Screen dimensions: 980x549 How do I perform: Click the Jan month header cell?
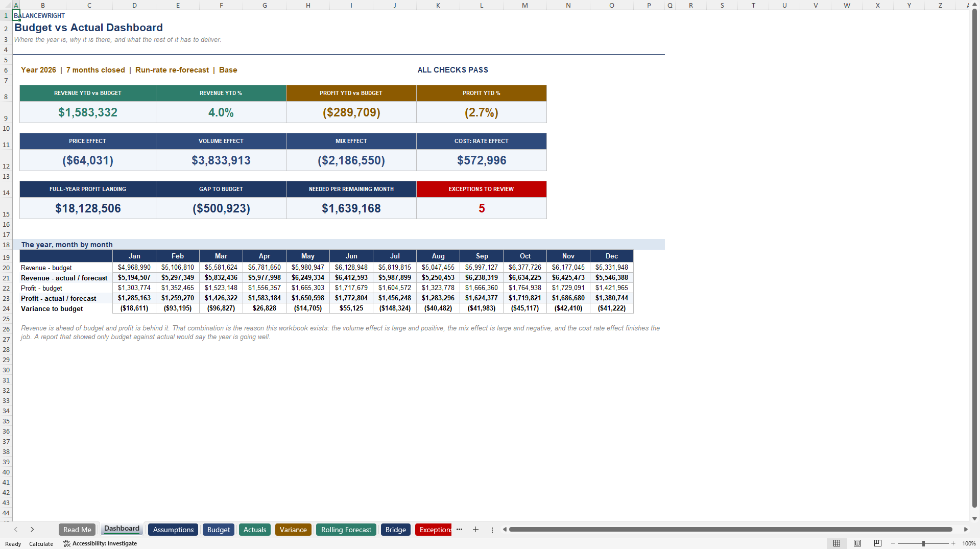pos(134,256)
